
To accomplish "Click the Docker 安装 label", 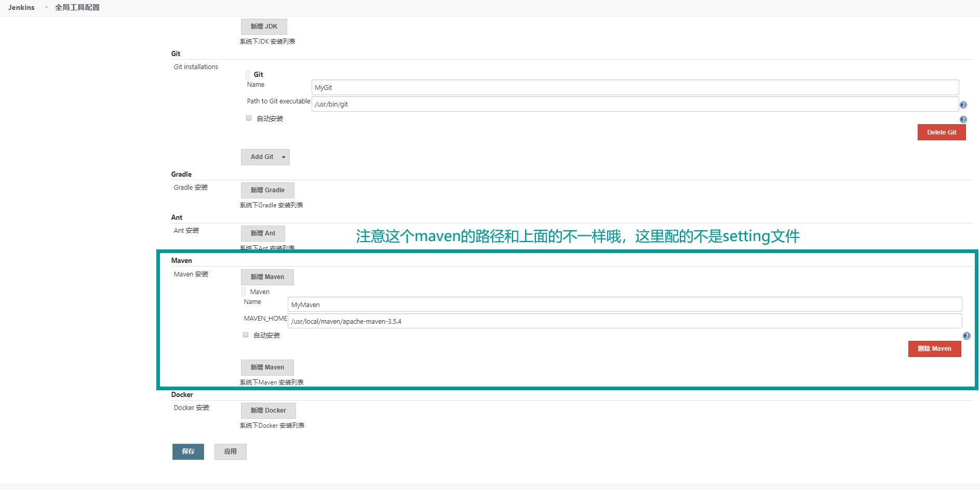I will (191, 407).
